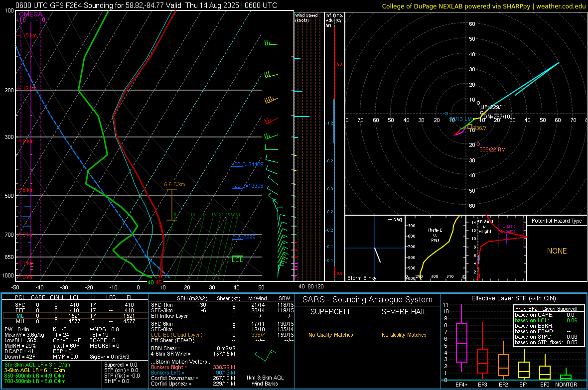
Task: Click the DN=267/10 hodograph label
Action: pos(497,117)
